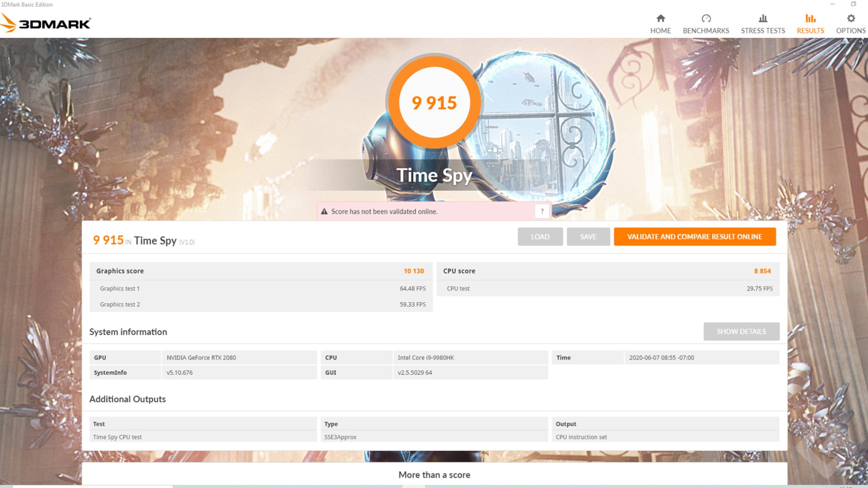Click the Benchmarks gauge icon
The image size is (868, 488).
[706, 19]
